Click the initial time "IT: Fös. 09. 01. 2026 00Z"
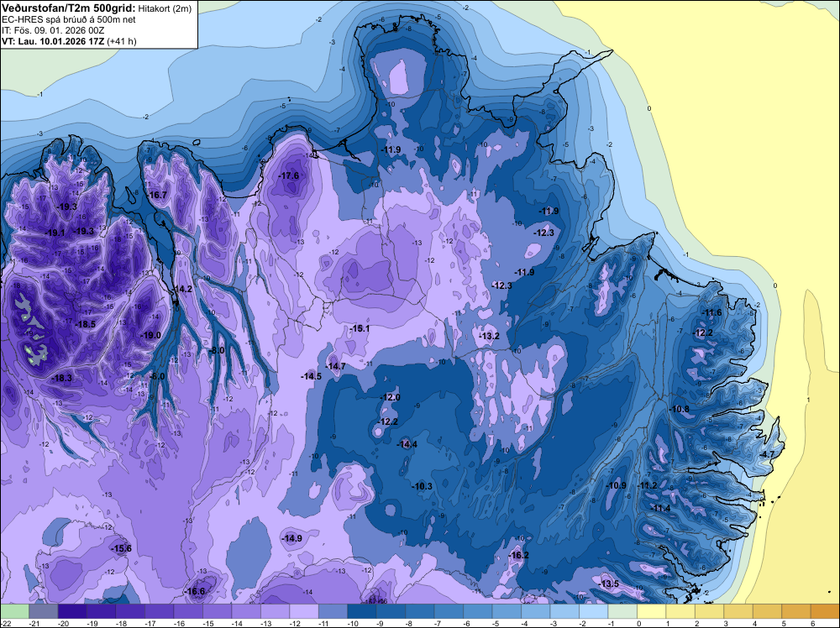This screenshot has width=840, height=628. click(x=53, y=30)
